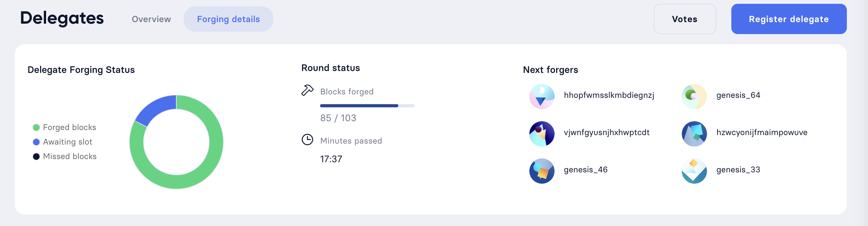Click the genesis_64 avatar icon

694,96
